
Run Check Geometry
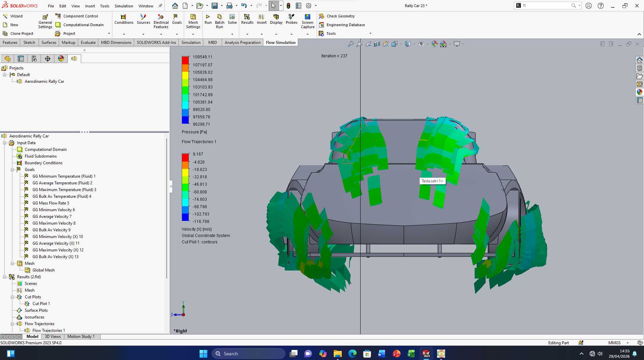pyautogui.click(x=337, y=16)
